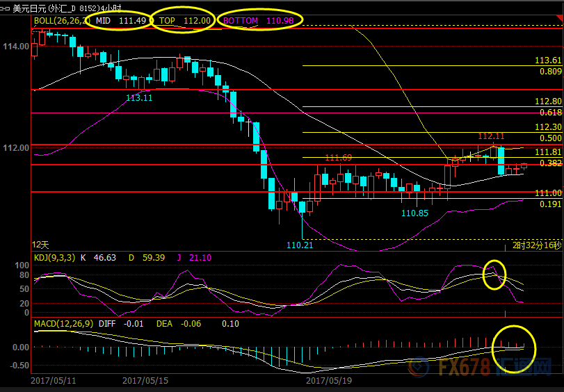Click the 2017/05/11 date on time axis
The image size is (564, 392).
[x=54, y=382]
